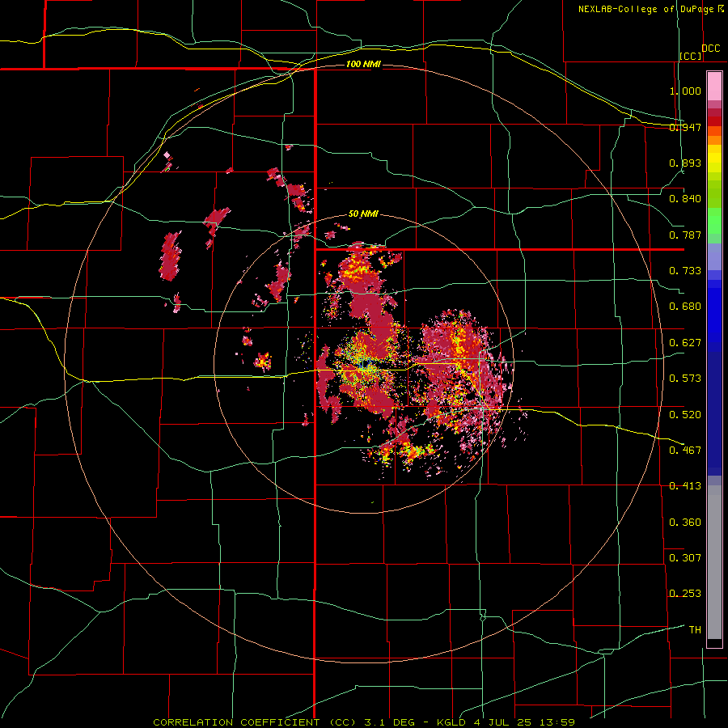Click the DCC label above the color scale
Screen dimensions: 728x728
click(x=711, y=49)
